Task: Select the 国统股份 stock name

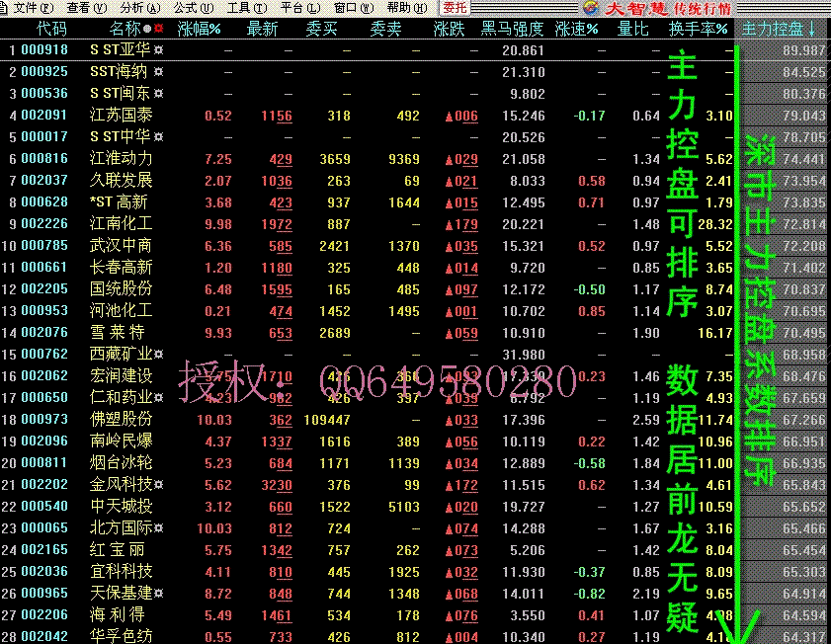Action: pyautogui.click(x=121, y=288)
